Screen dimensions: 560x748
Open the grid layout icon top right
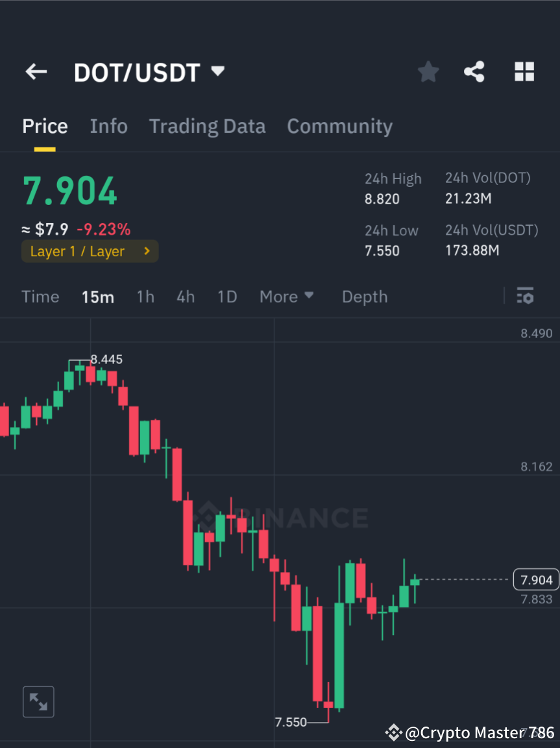(524, 71)
